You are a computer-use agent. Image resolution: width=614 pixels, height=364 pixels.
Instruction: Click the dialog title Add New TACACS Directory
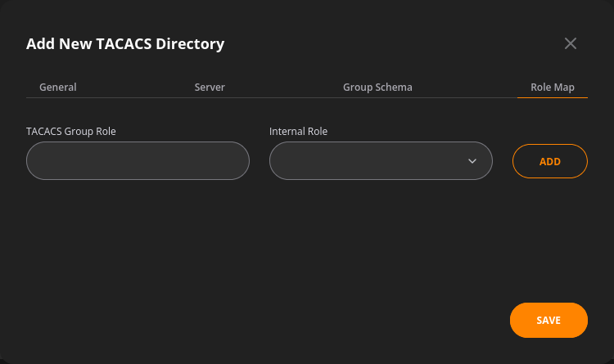[x=125, y=44]
